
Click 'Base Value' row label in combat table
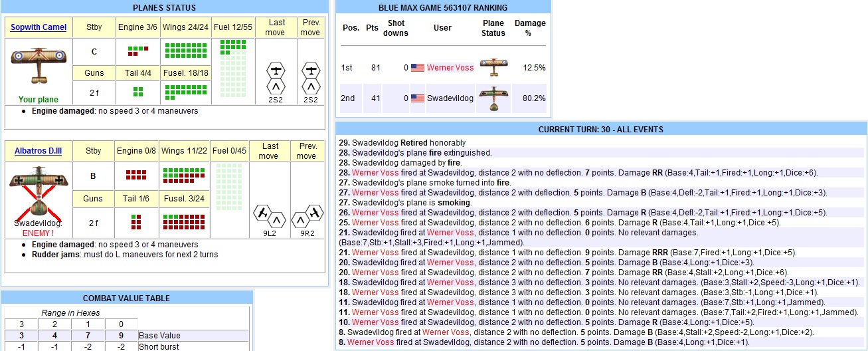(159, 336)
